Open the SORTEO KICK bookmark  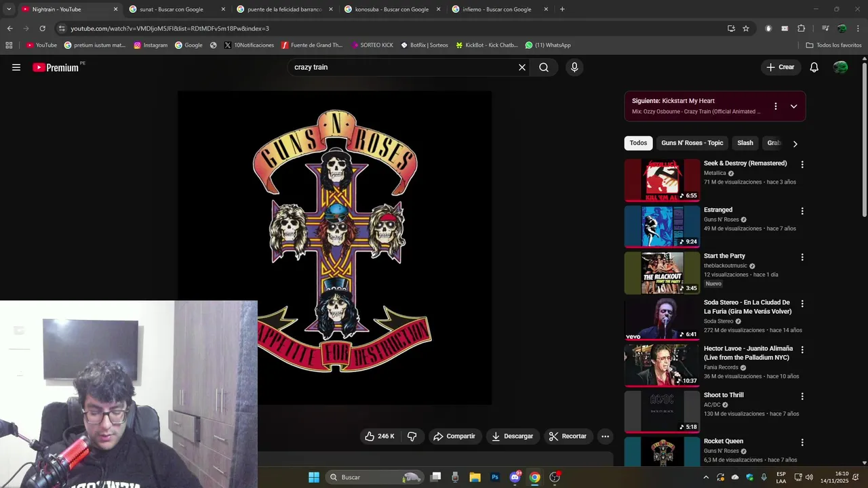372,45
